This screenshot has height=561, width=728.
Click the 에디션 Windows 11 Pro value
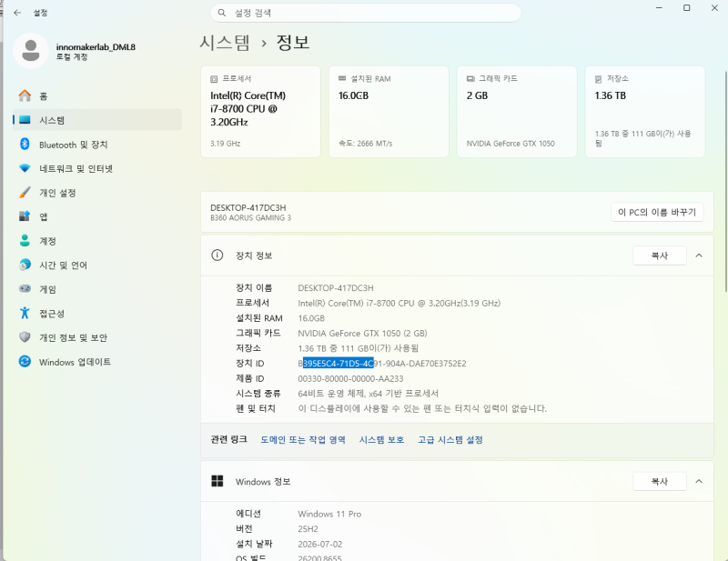[329, 514]
